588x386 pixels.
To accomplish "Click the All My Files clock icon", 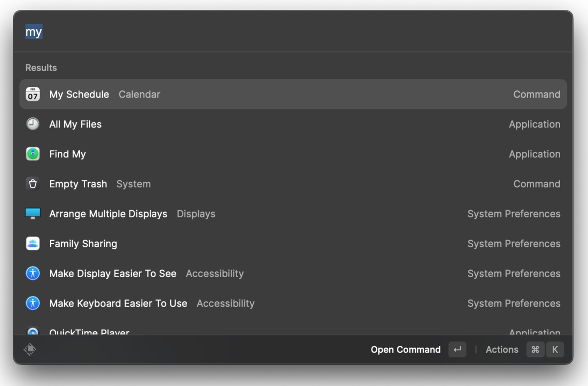I will (33, 124).
